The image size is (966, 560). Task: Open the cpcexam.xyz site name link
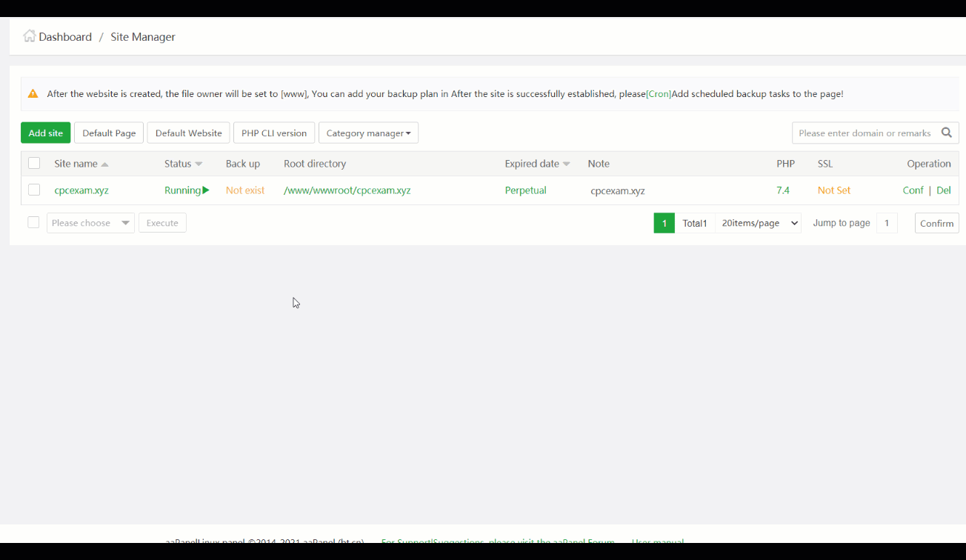point(81,190)
